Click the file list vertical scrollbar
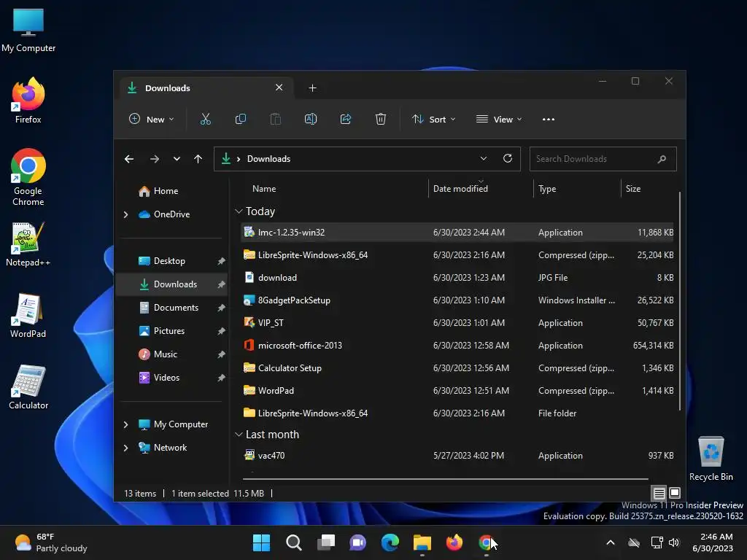This screenshot has height=560, width=747. pos(679,300)
